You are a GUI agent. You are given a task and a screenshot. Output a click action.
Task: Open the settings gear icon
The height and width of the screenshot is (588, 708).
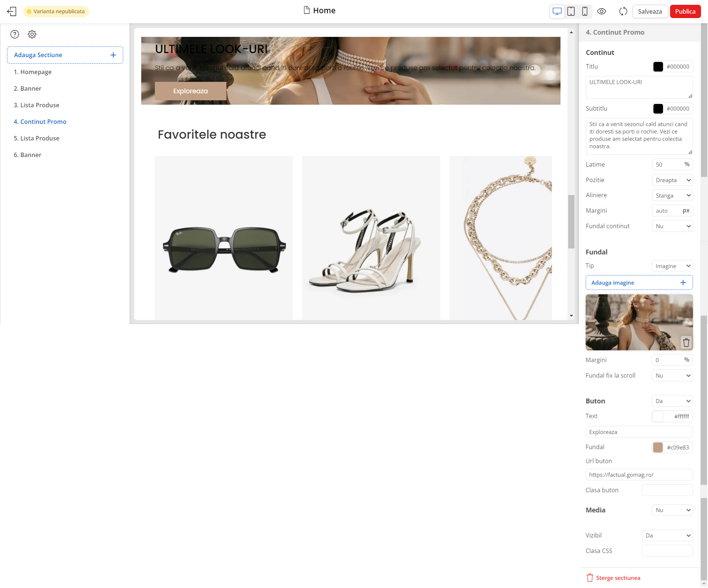(32, 34)
